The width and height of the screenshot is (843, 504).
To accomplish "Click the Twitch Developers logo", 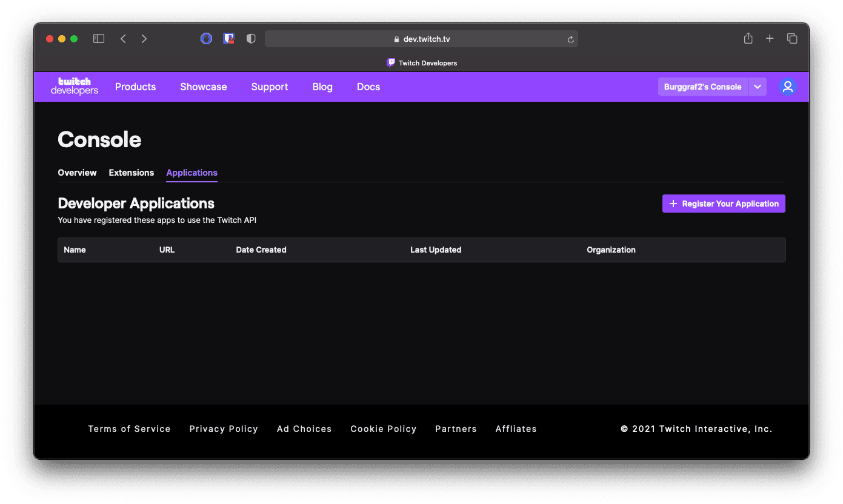I will pos(74,87).
